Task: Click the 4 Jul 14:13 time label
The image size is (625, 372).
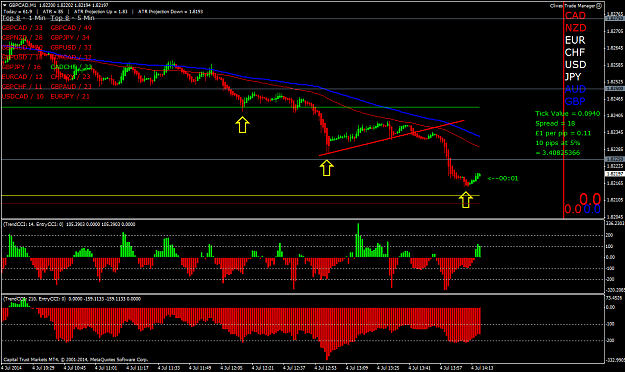Action: (482, 368)
